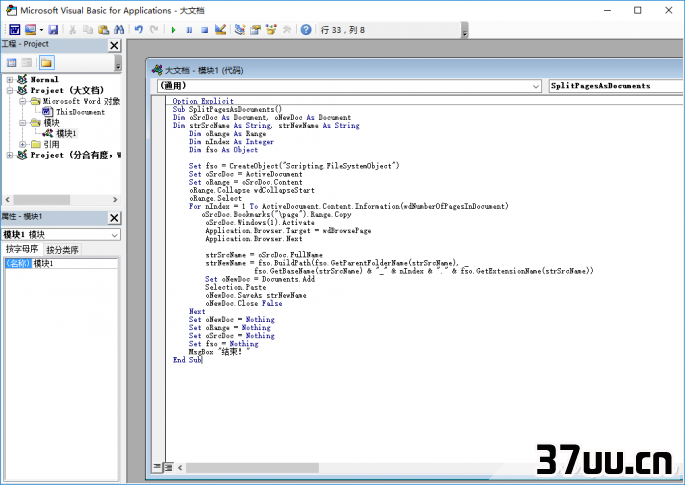Click the VBA application title bar icon

(11, 10)
